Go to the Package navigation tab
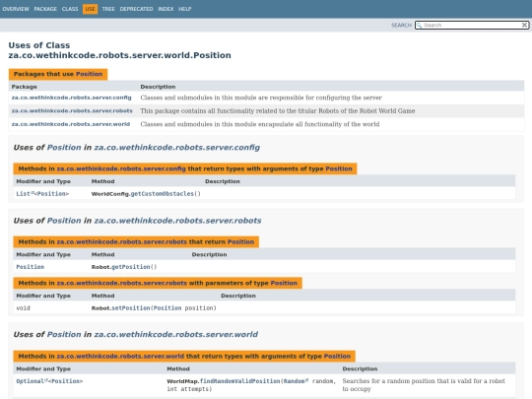 45,9
